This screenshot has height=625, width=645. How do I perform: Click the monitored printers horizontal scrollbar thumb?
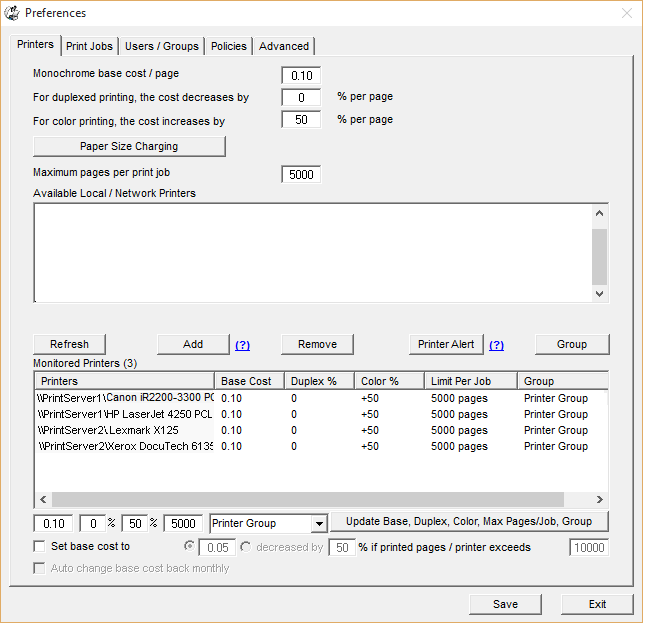[308, 500]
